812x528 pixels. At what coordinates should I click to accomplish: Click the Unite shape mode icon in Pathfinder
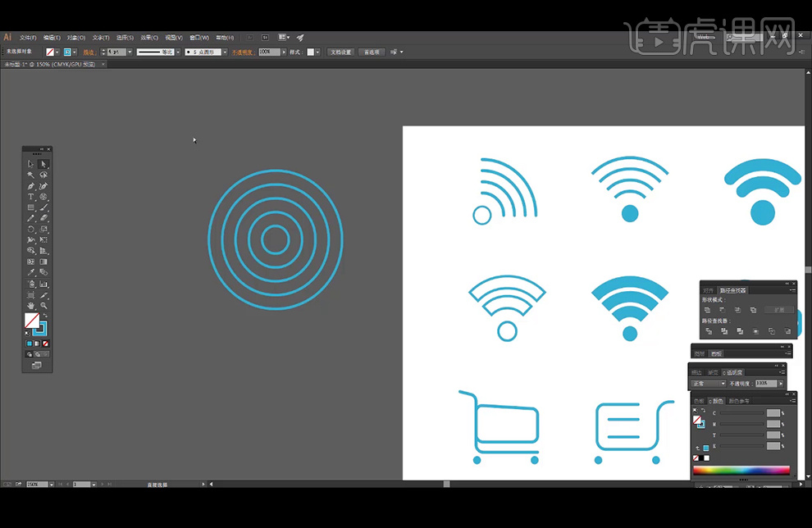pyautogui.click(x=707, y=310)
